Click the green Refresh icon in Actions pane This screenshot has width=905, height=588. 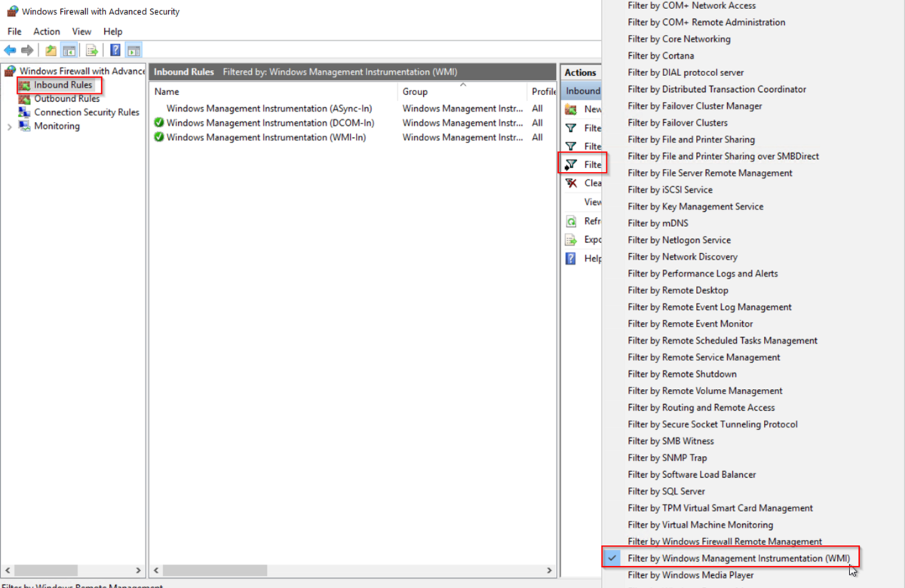point(571,222)
